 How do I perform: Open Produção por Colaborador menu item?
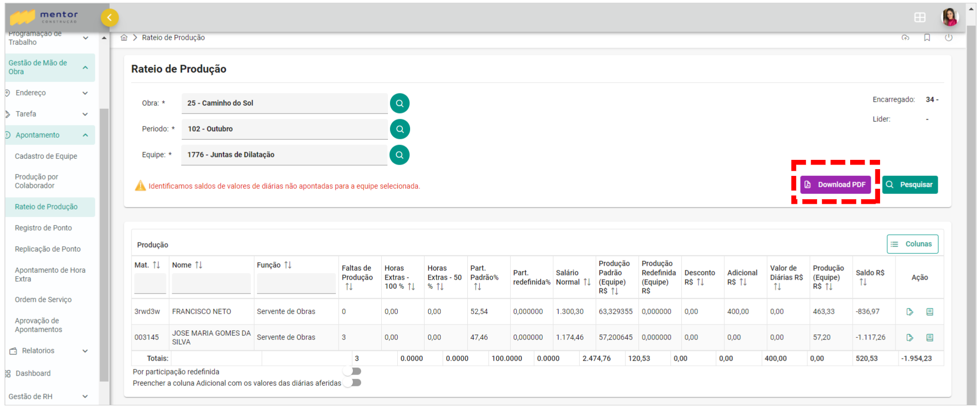(x=37, y=181)
